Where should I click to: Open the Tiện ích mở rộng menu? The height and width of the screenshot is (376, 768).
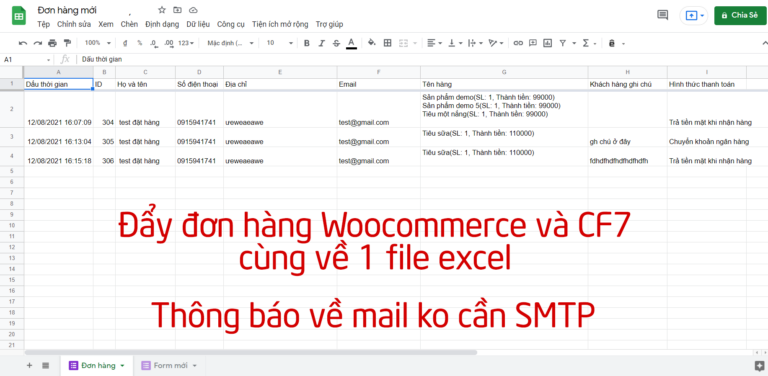point(280,24)
